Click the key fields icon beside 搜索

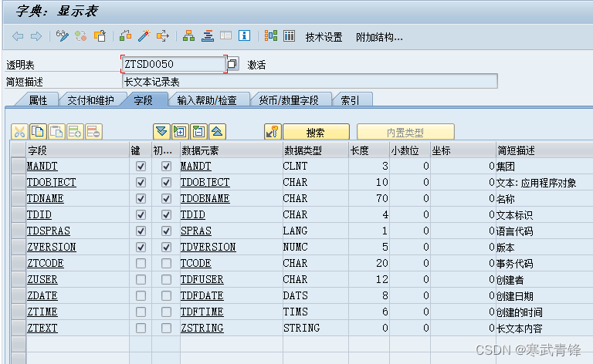coord(273,132)
